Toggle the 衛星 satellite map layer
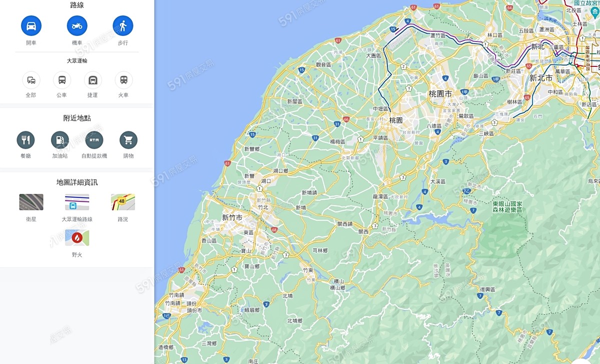Screen dimensions: 600x364 click(x=31, y=202)
